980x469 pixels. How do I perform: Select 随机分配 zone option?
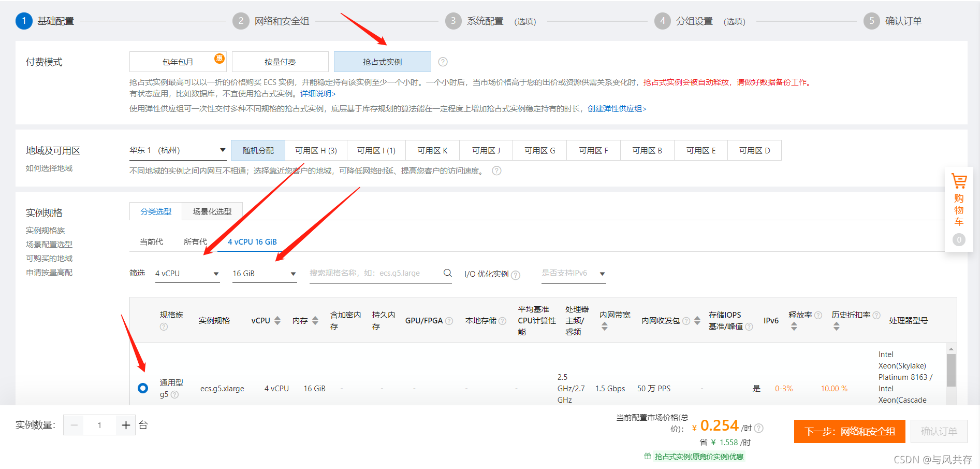(x=258, y=150)
